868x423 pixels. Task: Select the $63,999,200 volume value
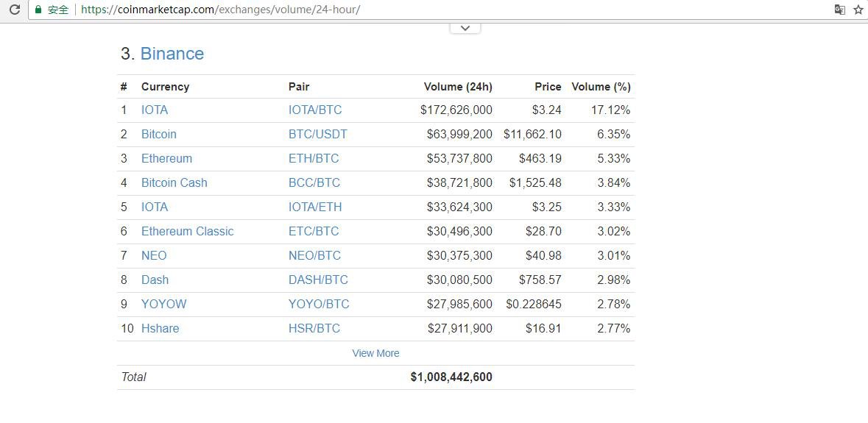[x=459, y=135]
